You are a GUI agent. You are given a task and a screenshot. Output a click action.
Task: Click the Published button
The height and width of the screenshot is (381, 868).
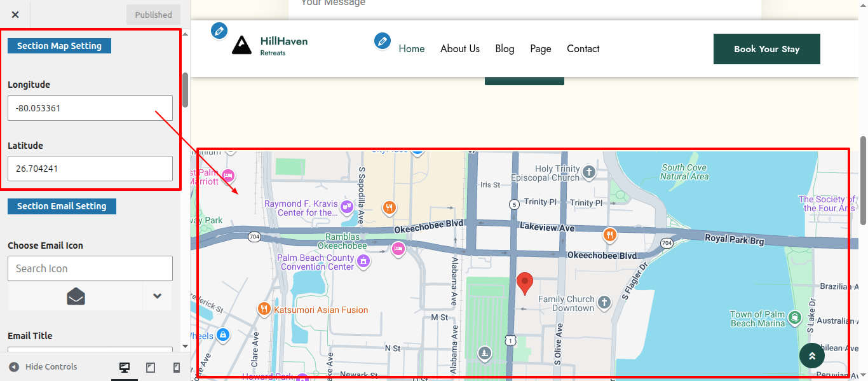(x=153, y=15)
